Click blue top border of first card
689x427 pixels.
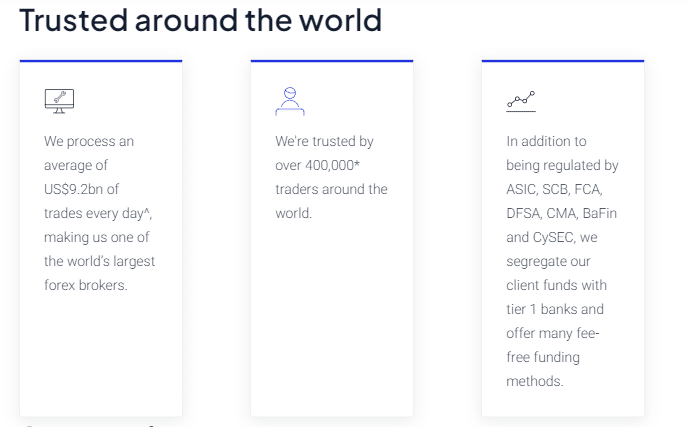tap(101, 61)
